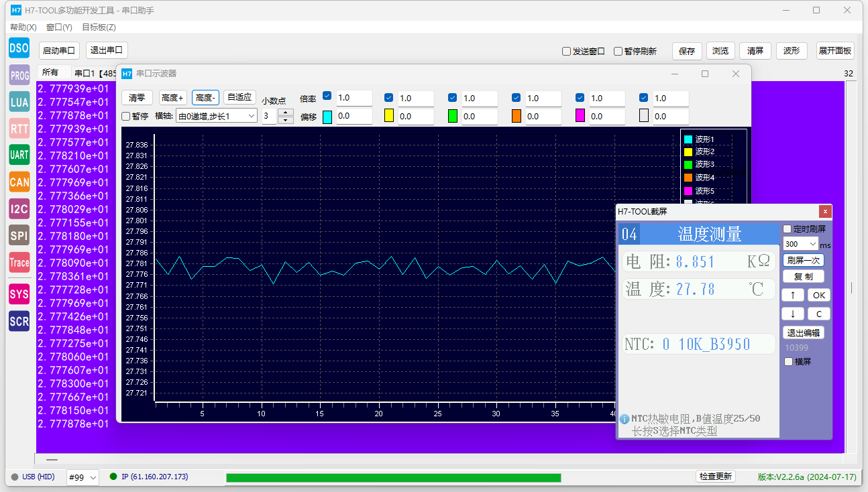Switch to the 所有 tab
The height and width of the screenshot is (492, 868).
click(x=50, y=72)
